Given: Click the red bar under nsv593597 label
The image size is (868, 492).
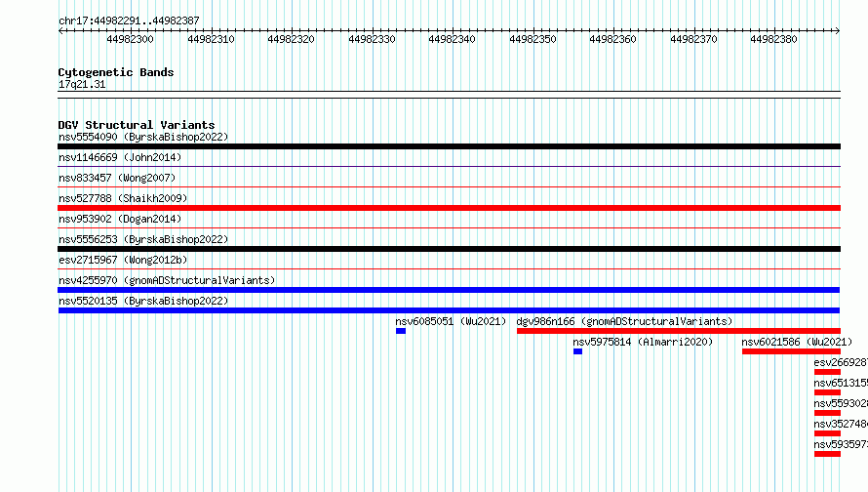Looking at the screenshot, I should (828, 454).
